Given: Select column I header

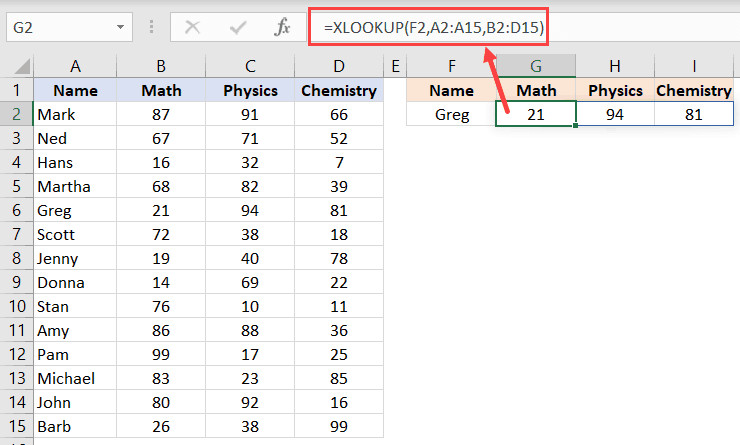Looking at the screenshot, I should coord(694,66).
